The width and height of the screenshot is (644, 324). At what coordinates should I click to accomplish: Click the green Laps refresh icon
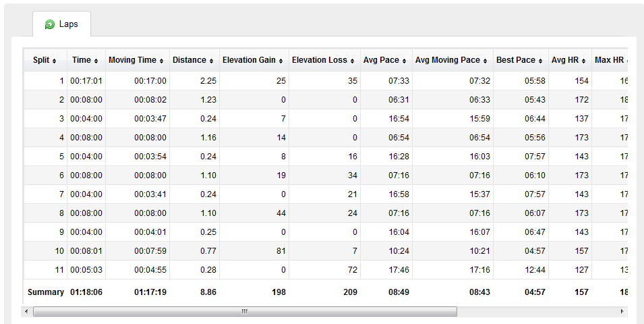click(x=50, y=25)
